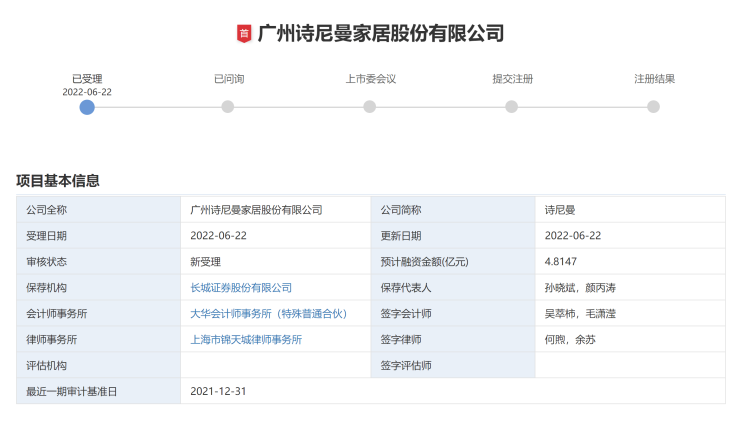The height and width of the screenshot is (425, 740).
Task: Click the 上市委会议 stage circle marker
Action: point(370,107)
